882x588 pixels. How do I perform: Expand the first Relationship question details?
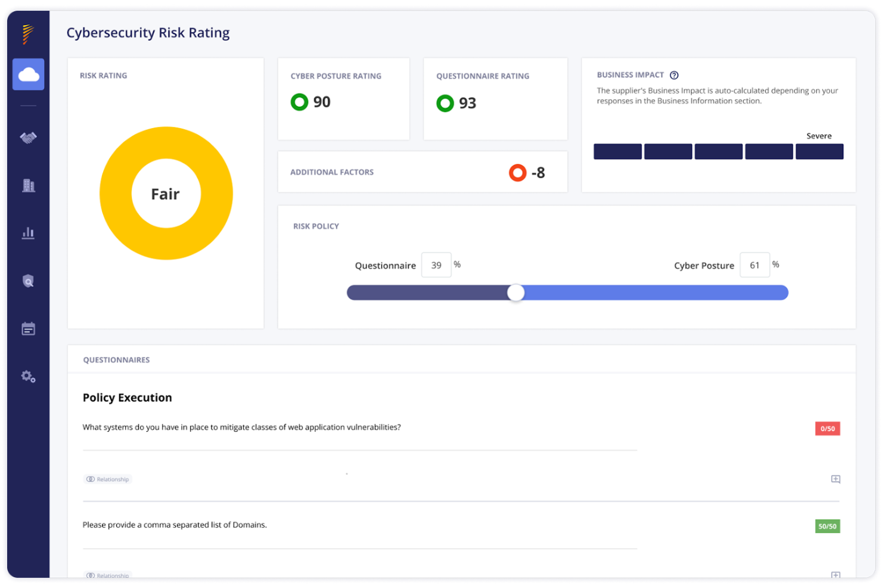pos(836,479)
